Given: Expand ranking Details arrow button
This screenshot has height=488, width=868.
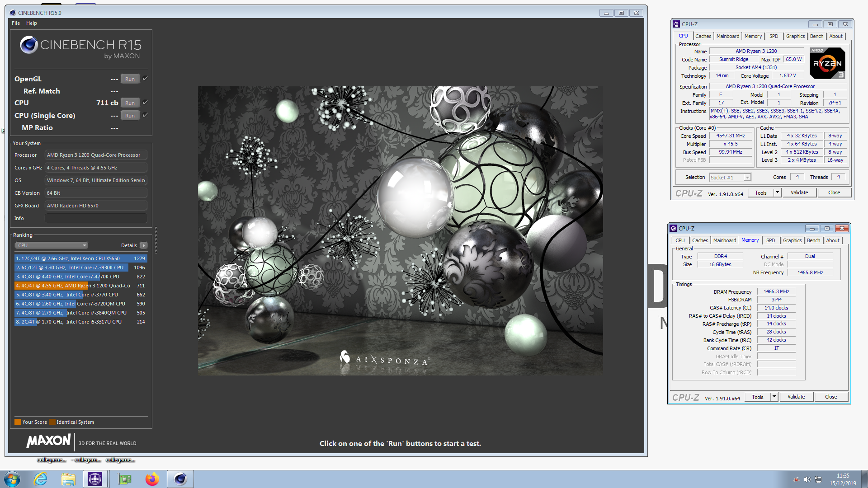Looking at the screenshot, I should click(x=143, y=245).
